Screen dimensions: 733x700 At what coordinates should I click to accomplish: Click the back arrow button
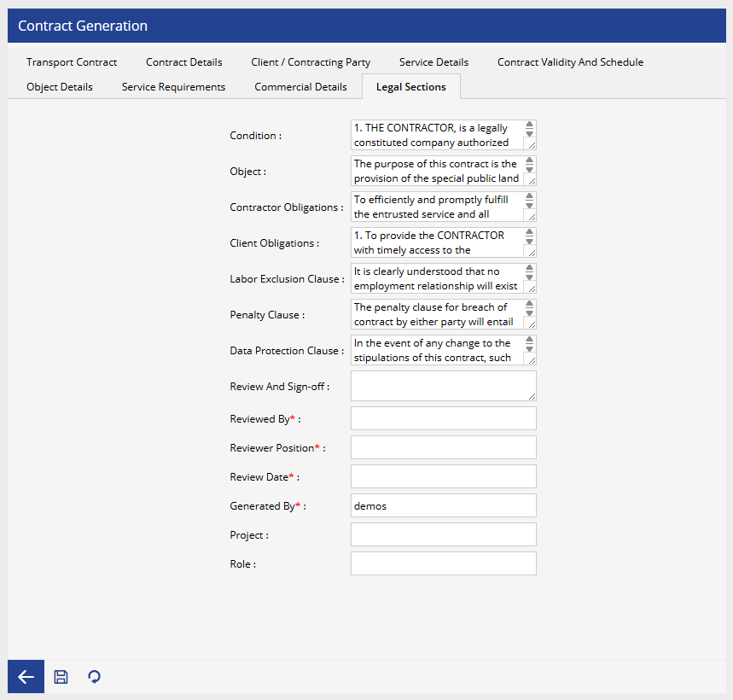point(26,676)
